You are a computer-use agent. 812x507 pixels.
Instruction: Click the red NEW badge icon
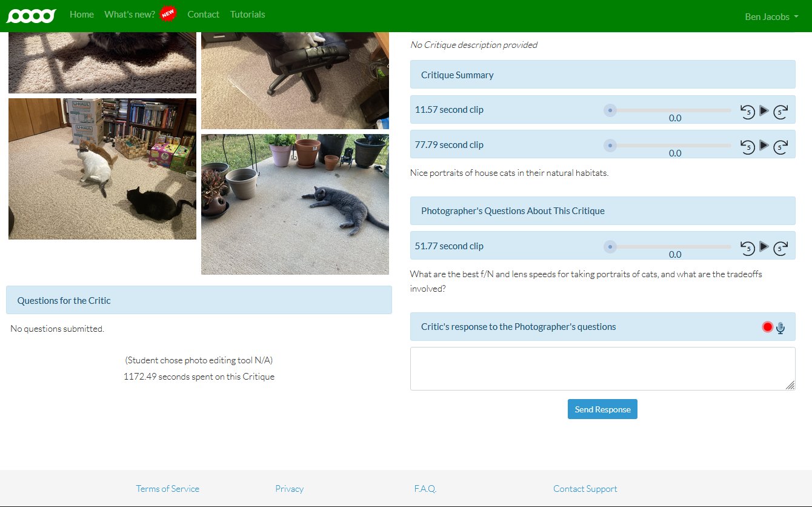[168, 14]
